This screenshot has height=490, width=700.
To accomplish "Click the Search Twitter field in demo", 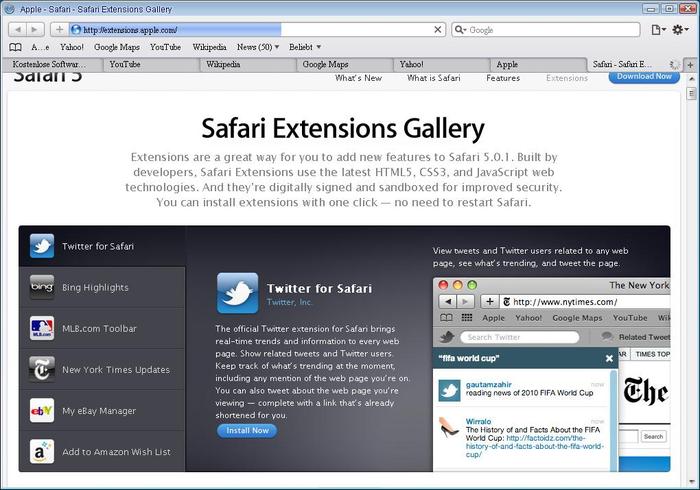I will [520, 337].
